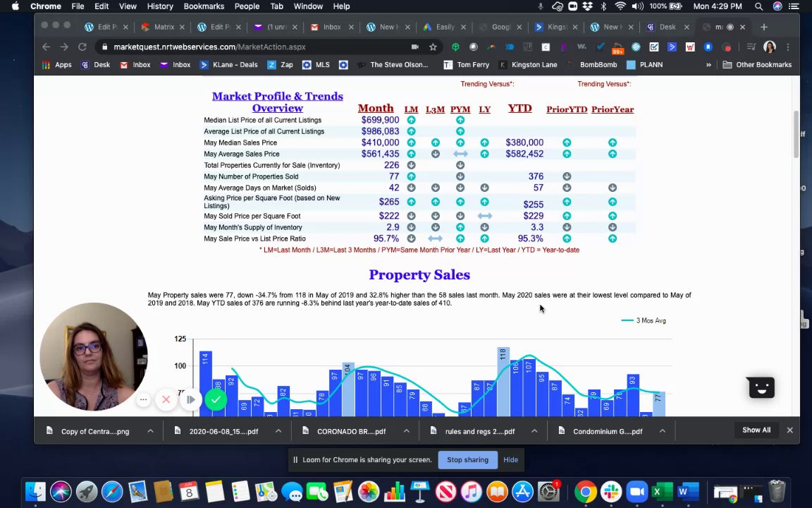Click the LY sideways arrow for Sold Price per Square Foot
Image resolution: width=812 pixels, height=508 pixels.
tap(485, 216)
